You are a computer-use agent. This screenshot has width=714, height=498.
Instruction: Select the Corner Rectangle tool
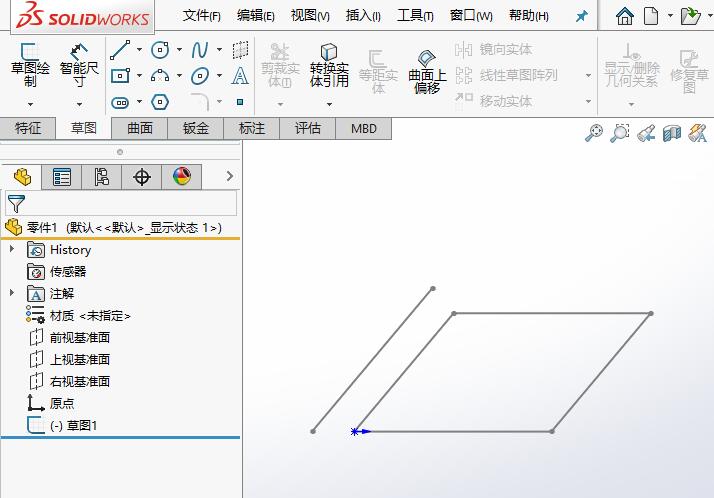tap(120, 76)
